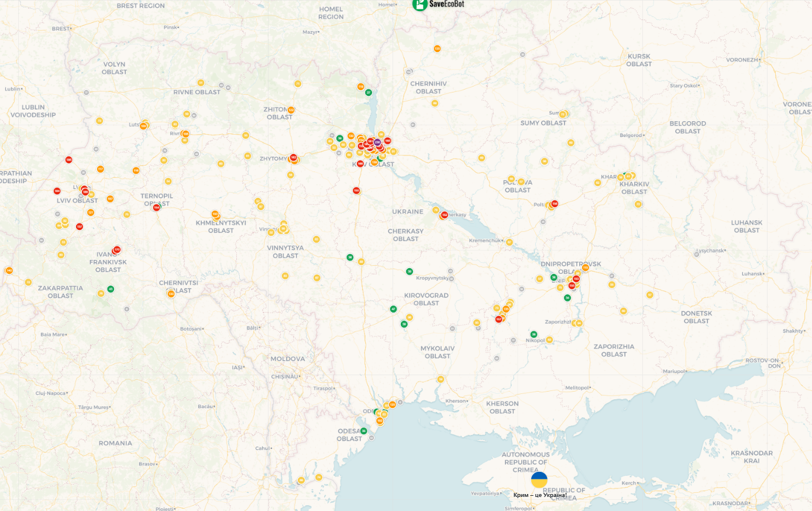Screen dimensions: 812x511
Task: Click the orange 130 marker in Chernivtsi
Action: pos(171,293)
